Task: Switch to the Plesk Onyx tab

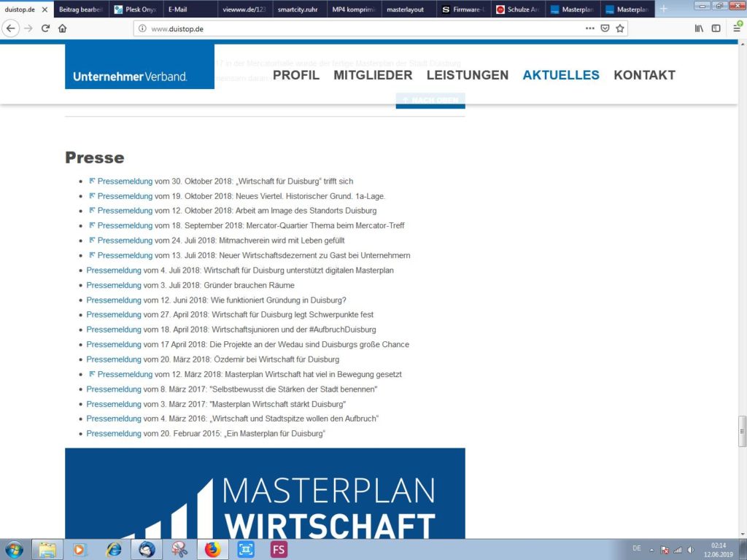Action: pos(136,9)
